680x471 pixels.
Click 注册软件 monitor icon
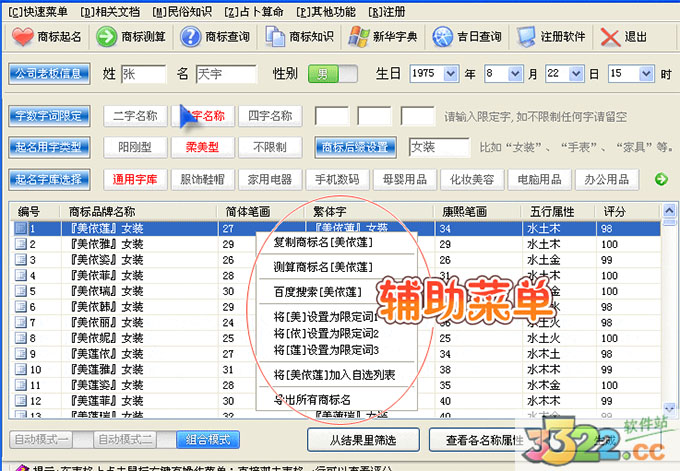coord(526,37)
